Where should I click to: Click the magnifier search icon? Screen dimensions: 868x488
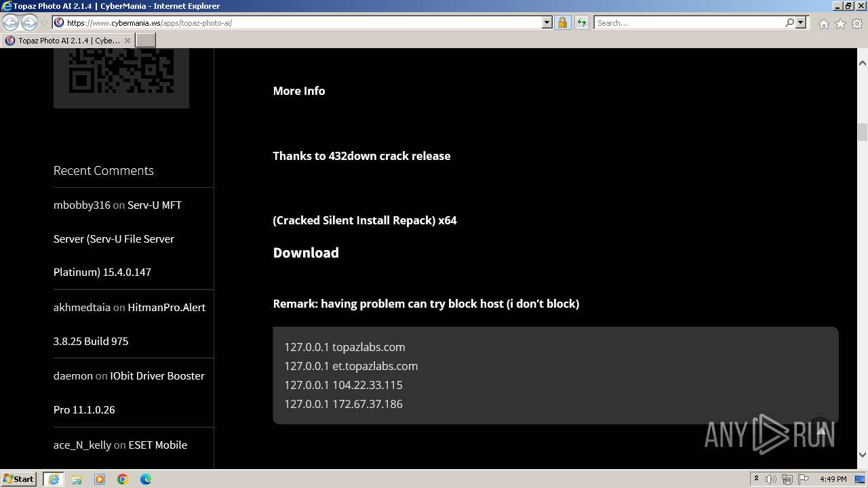789,22
